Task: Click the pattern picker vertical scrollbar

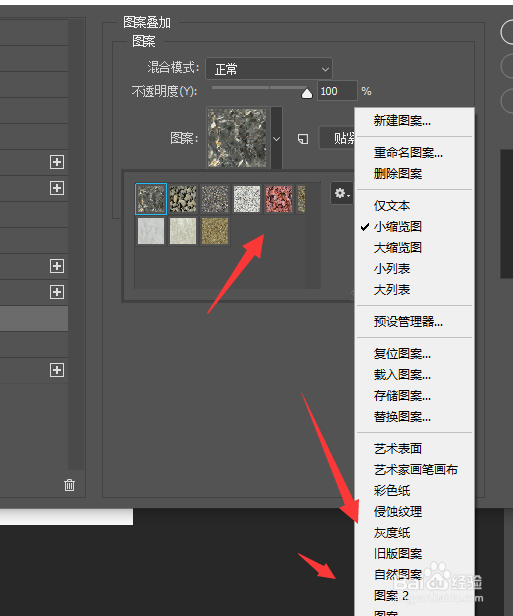Action: coord(313,235)
